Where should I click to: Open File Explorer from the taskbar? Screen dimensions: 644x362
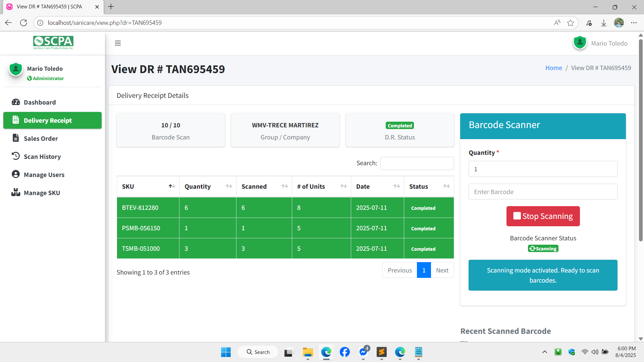pyautogui.click(x=308, y=352)
